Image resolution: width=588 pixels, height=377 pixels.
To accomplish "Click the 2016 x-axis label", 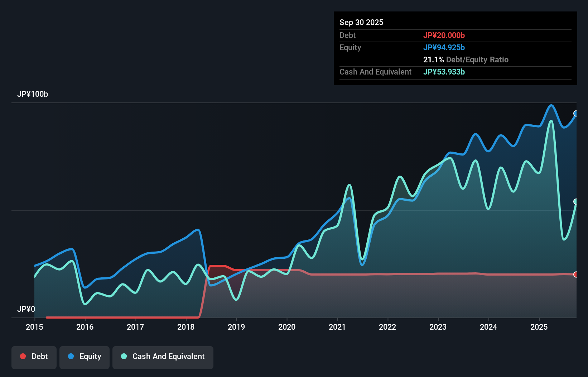I will pyautogui.click(x=85, y=327).
